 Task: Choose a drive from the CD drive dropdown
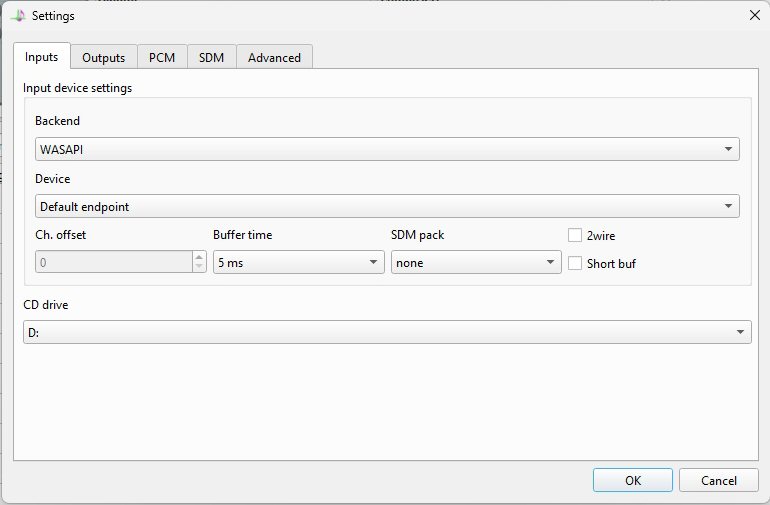[x=386, y=332]
